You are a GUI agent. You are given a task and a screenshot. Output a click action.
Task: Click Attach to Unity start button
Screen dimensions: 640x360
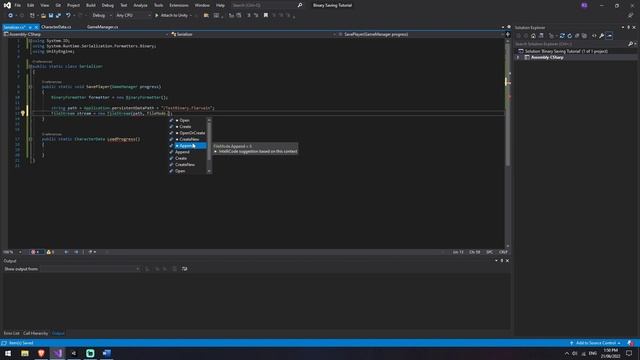[171, 16]
